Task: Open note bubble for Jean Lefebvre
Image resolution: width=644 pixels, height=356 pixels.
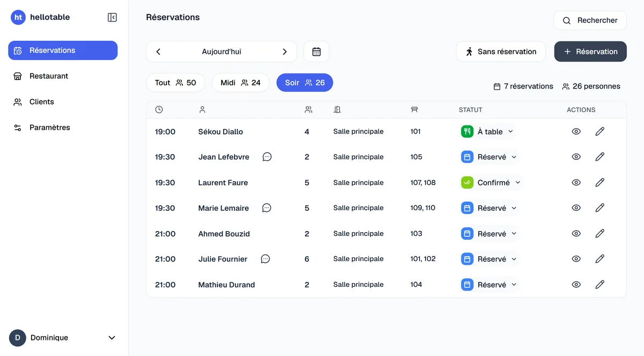Action: [267, 157]
